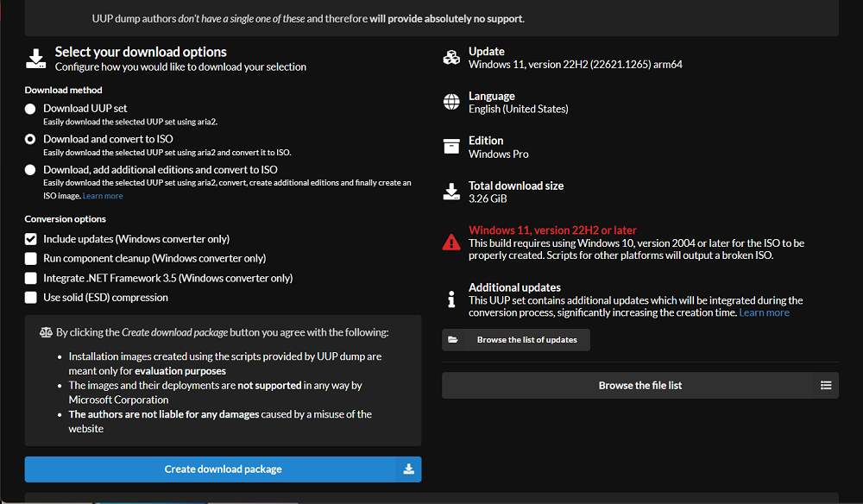863x504 pixels.
Task: Choose Download, add additional editions and convert to ISO
Action: tap(30, 170)
